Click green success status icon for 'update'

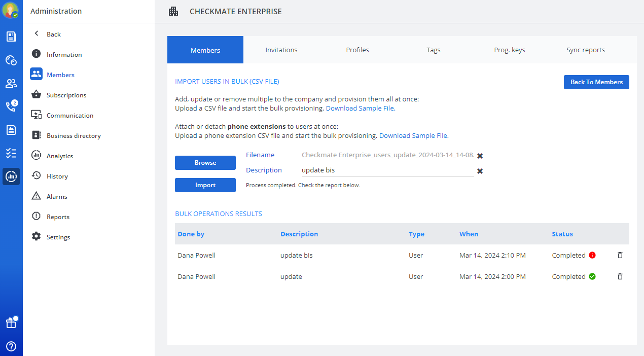click(x=592, y=276)
